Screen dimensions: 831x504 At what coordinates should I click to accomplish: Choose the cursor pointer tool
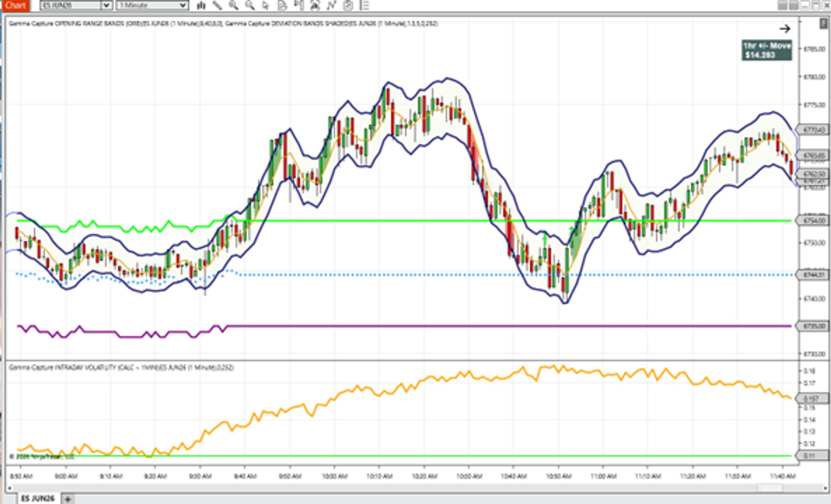pos(266,5)
